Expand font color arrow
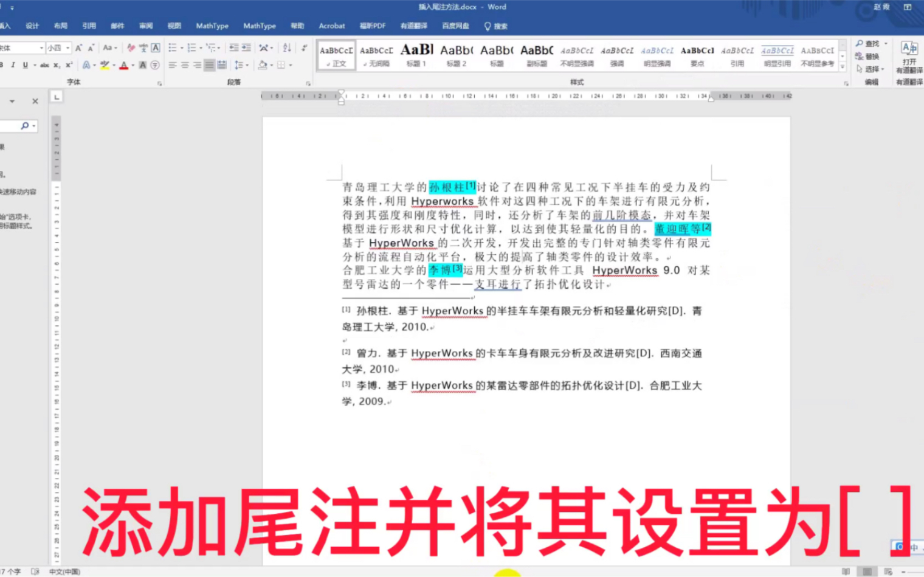 (x=133, y=65)
